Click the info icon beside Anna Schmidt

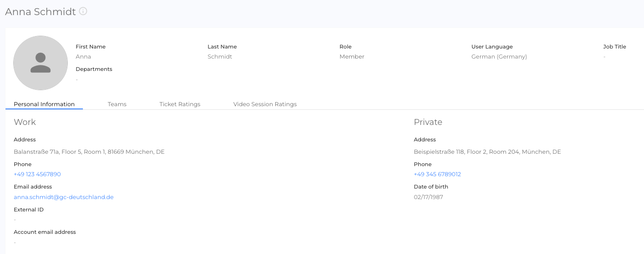tap(83, 11)
